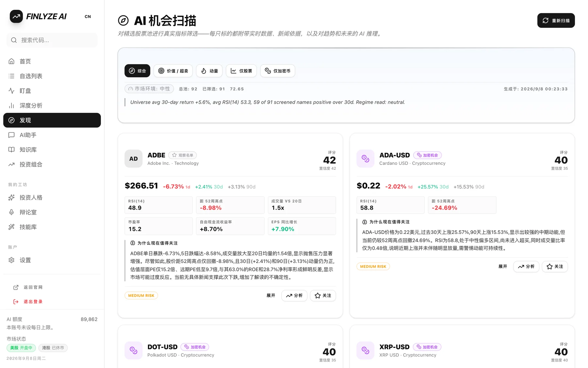This screenshot has height=368, width=588.
Task: Click the brain icon in ADA-USD 为什么现在值得关注
Action: tap(365, 222)
